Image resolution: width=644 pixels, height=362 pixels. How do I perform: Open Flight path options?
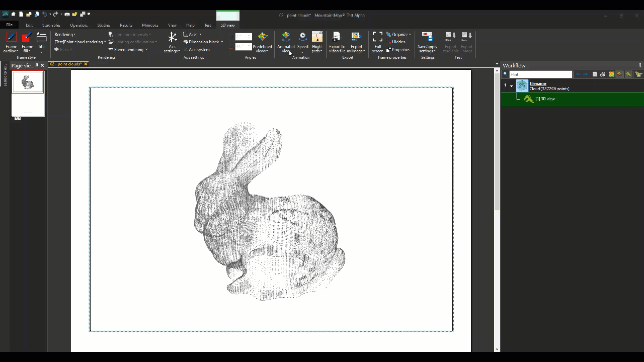point(317,43)
